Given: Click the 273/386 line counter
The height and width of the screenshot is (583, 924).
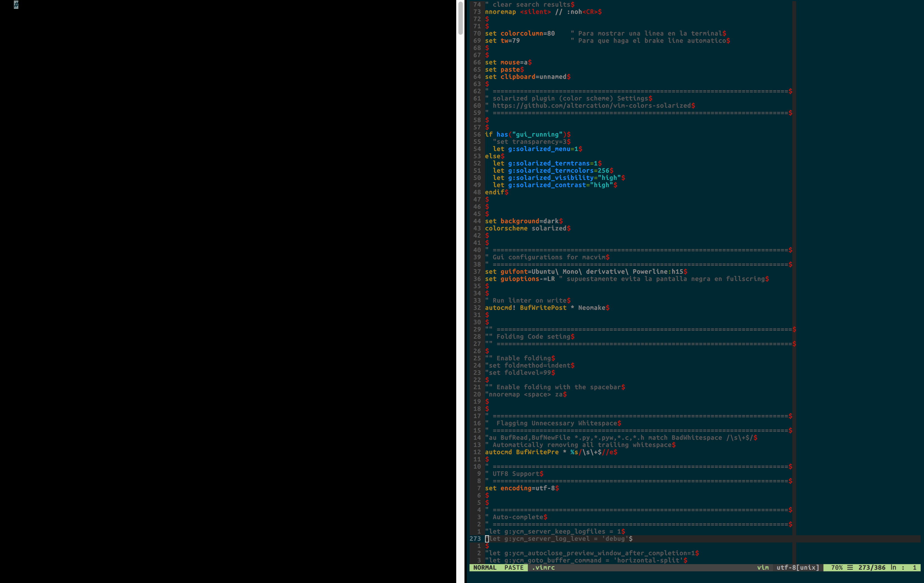Looking at the screenshot, I should (x=872, y=568).
